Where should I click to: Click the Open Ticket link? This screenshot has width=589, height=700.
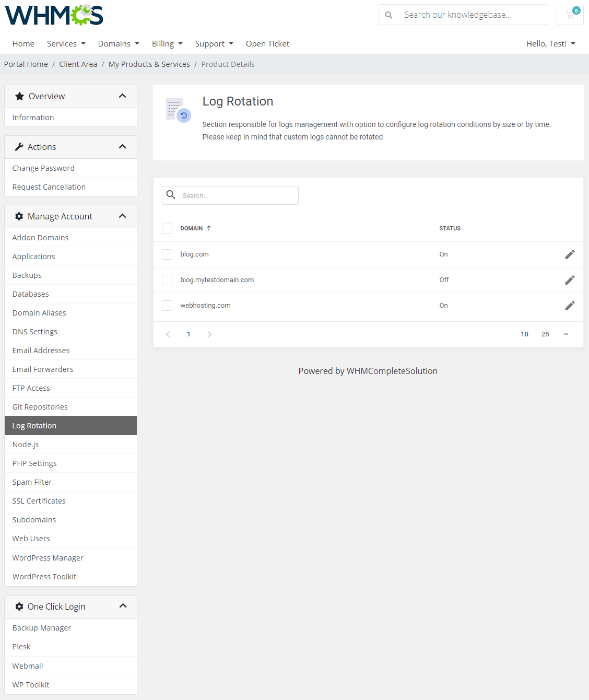coord(267,44)
